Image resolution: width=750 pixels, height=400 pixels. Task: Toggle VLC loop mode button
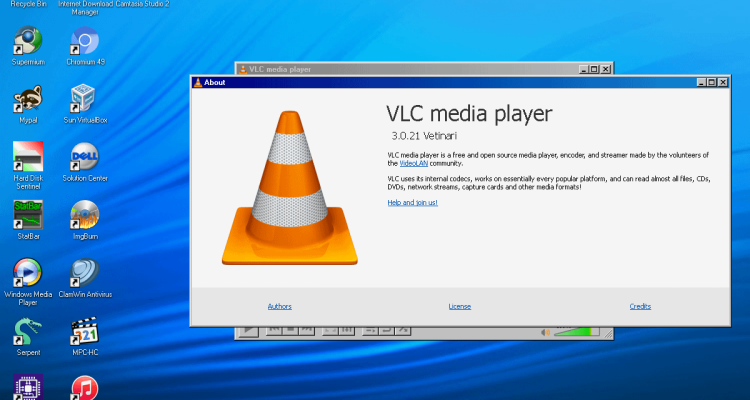tap(386, 330)
